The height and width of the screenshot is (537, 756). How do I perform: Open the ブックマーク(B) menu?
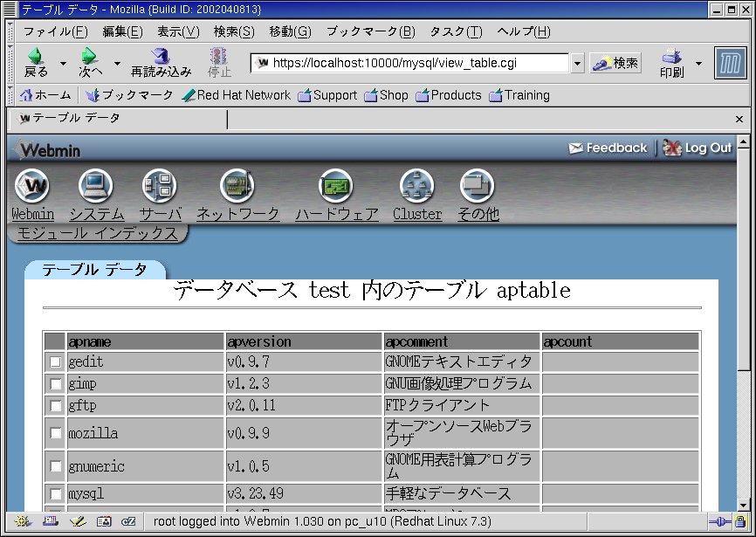coord(370,31)
